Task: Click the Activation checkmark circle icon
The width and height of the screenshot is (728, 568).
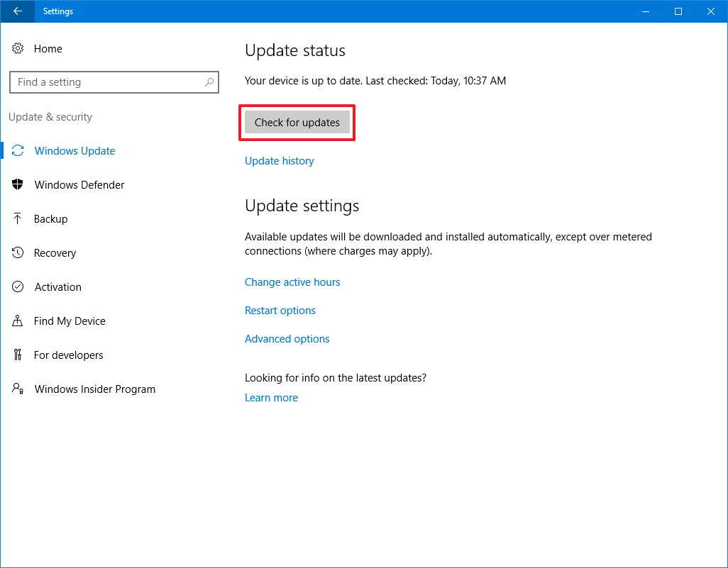Action: point(18,286)
